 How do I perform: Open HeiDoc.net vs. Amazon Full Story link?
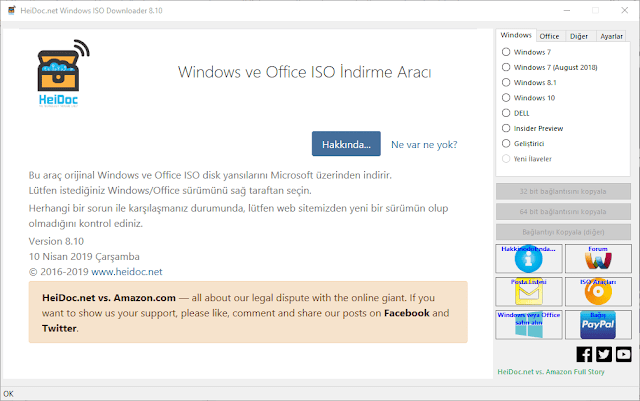[x=551, y=372]
